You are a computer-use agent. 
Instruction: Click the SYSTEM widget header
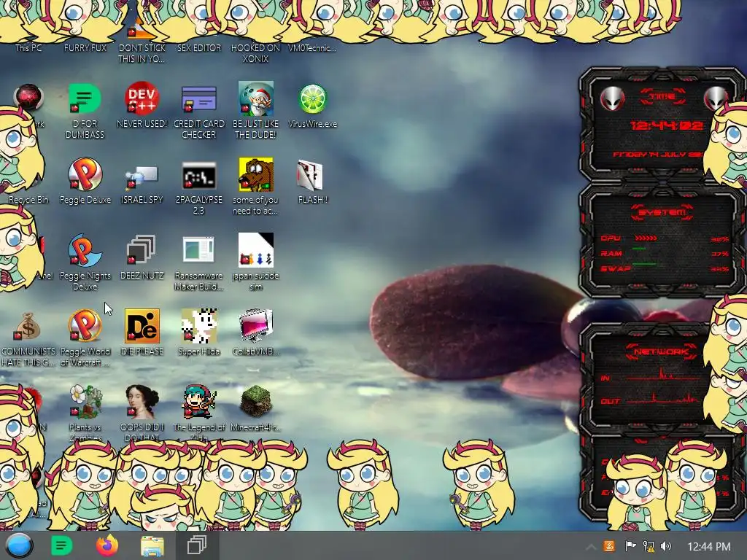[662, 212]
